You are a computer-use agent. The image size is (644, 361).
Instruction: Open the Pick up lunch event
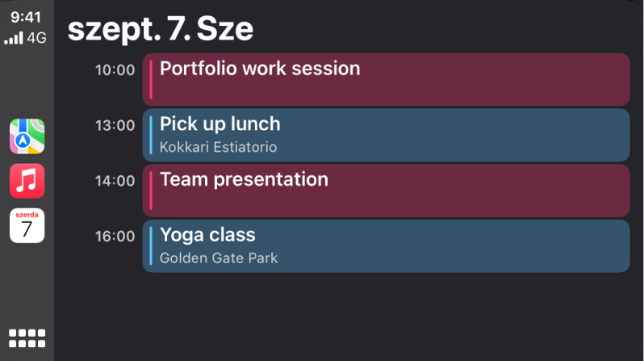(x=386, y=135)
